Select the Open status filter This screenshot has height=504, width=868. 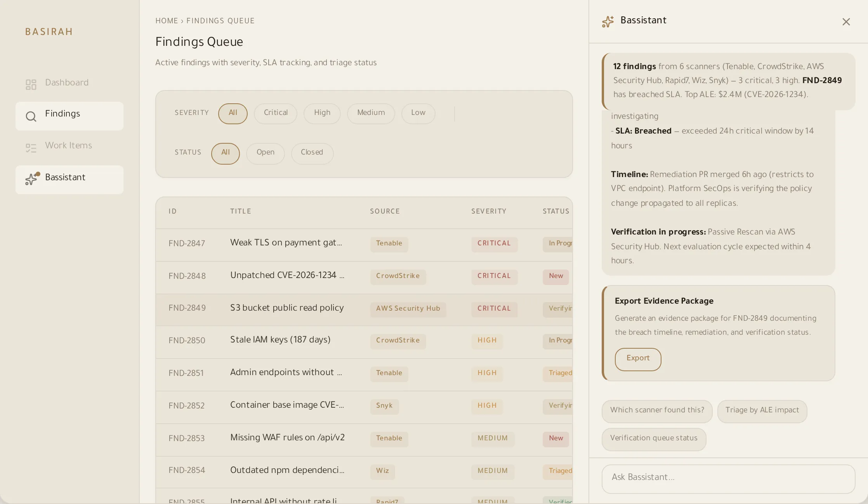click(x=265, y=153)
